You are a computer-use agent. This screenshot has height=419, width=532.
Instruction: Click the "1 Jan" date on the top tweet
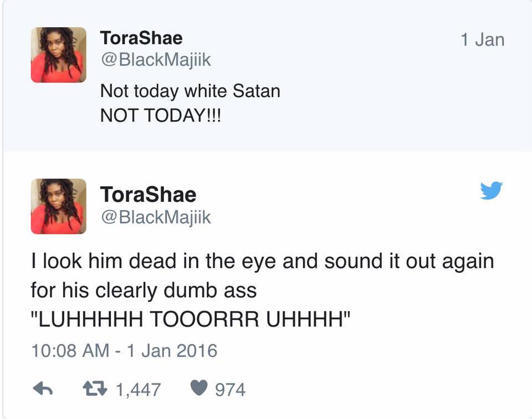tap(482, 39)
